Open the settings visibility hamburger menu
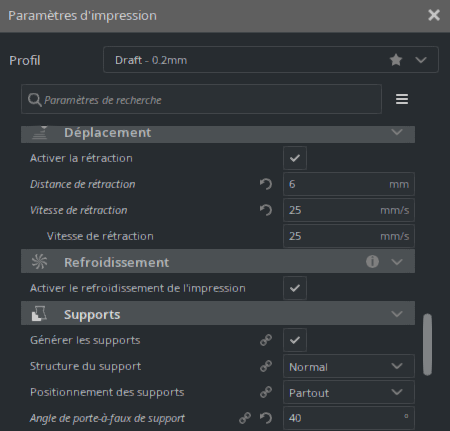 point(402,99)
